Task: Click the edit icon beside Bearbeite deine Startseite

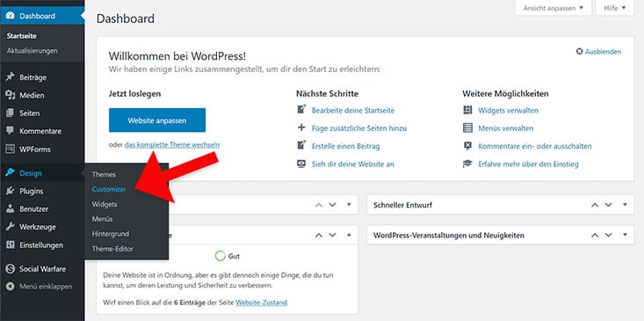Action: pos(302,110)
